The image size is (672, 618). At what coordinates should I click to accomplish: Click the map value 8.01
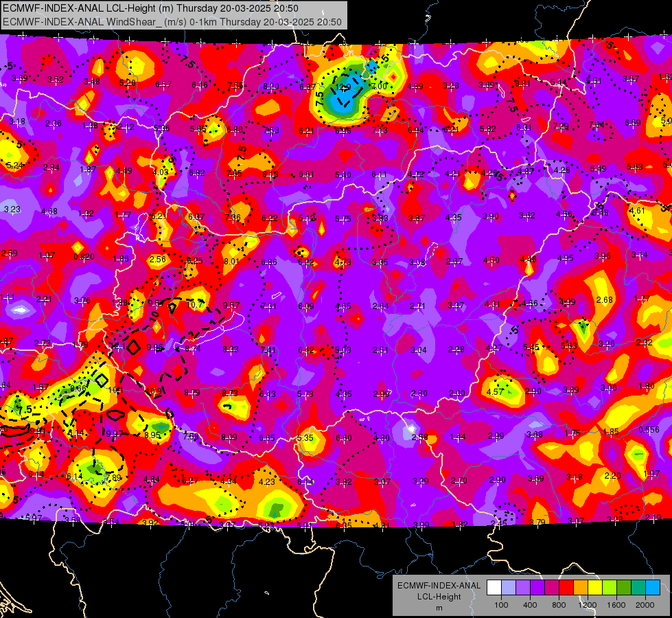[x=231, y=261]
